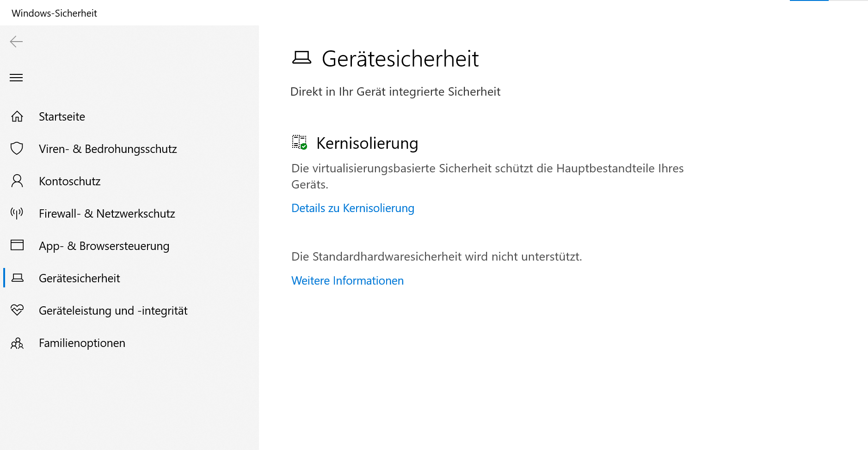The height and width of the screenshot is (450, 868).
Task: Click the back arrow icon
Action: [16, 42]
